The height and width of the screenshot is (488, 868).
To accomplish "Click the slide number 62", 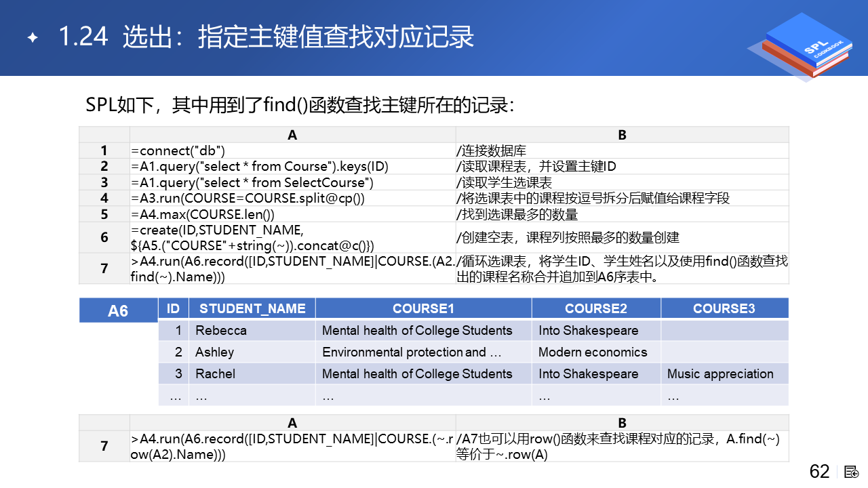I will pyautogui.click(x=819, y=472).
